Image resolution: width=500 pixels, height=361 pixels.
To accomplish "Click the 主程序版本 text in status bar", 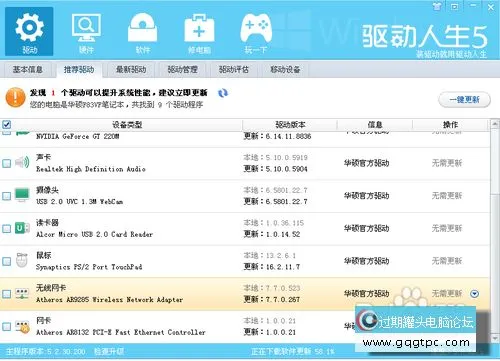I will [x=46, y=351].
